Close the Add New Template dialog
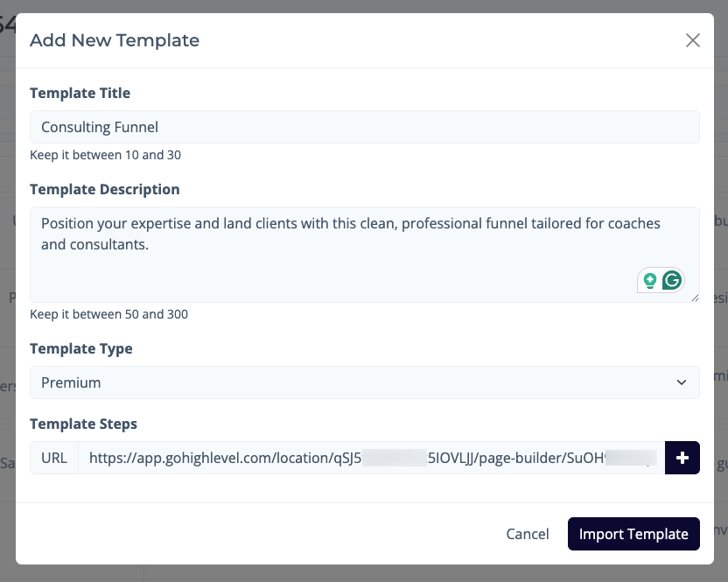The height and width of the screenshot is (582, 728). click(x=693, y=40)
